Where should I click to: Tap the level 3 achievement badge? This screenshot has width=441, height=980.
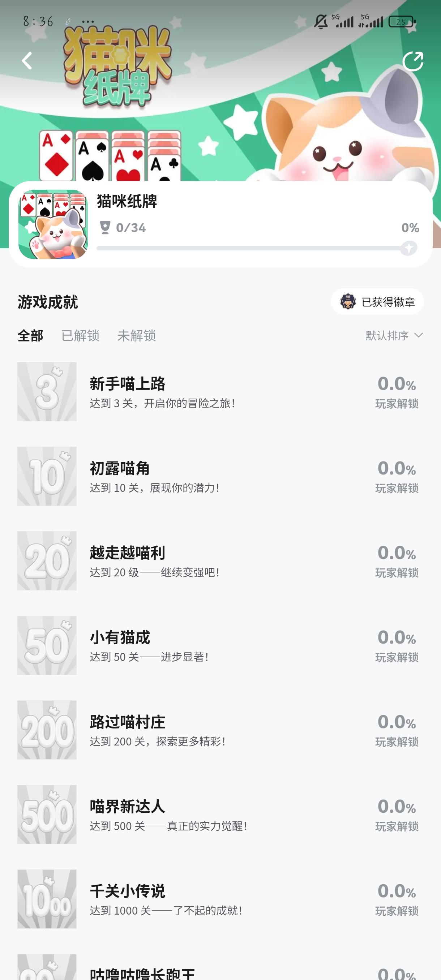tap(47, 391)
